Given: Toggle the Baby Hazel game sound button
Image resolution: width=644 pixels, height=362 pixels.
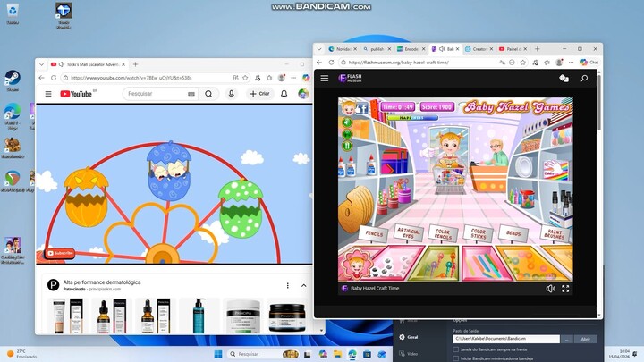Looking at the screenshot, I should pyautogui.click(x=348, y=123).
